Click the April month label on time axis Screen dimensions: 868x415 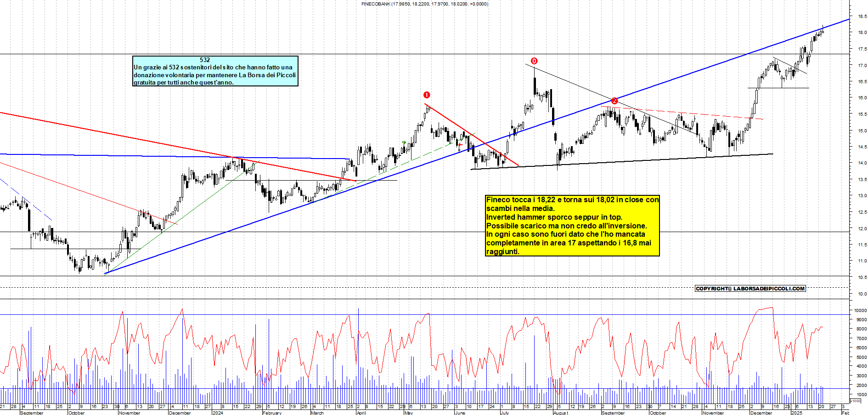(361, 413)
